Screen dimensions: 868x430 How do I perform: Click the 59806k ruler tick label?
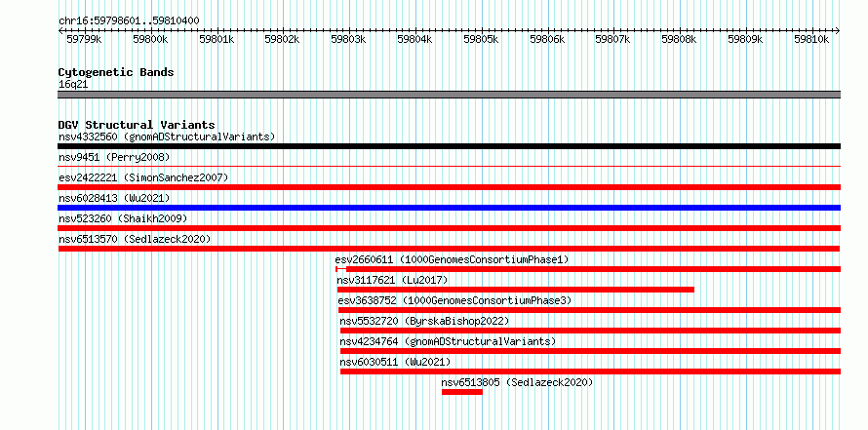click(x=547, y=39)
